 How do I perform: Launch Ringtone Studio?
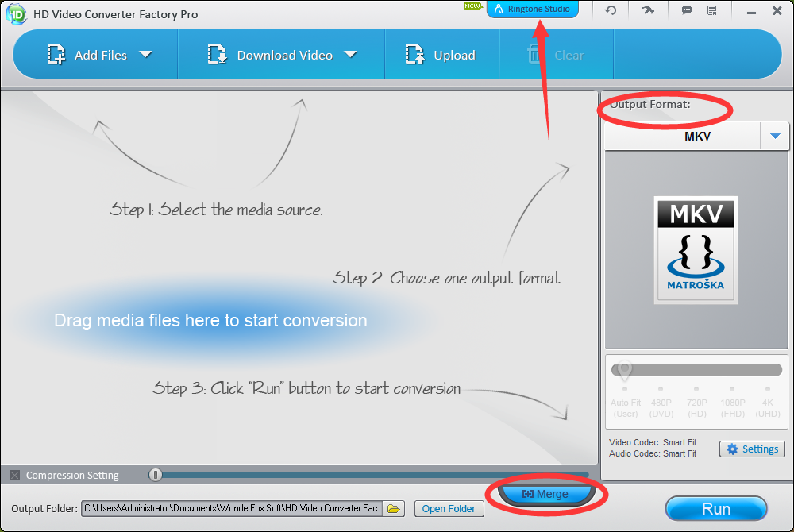point(532,9)
